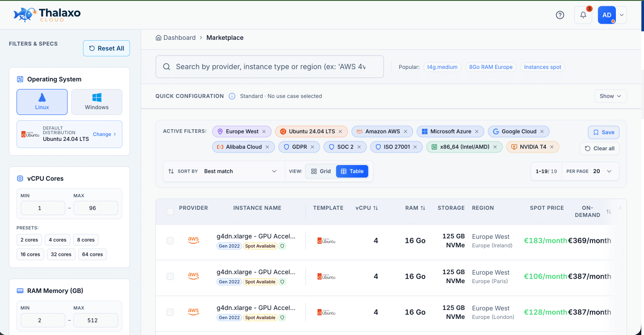Remove the Europe West filter chip
644x335 pixels.
point(264,131)
